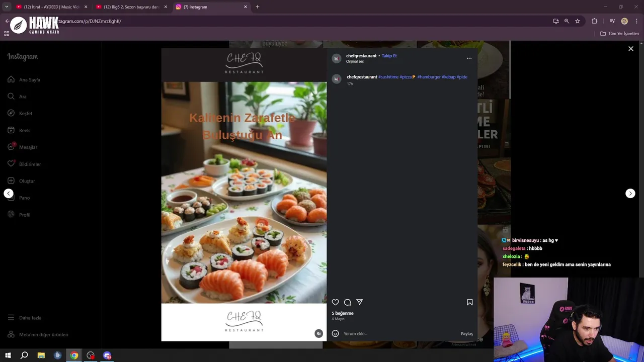The width and height of the screenshot is (644, 362).
Task: Share post via paper plane icon
Action: [359, 302]
